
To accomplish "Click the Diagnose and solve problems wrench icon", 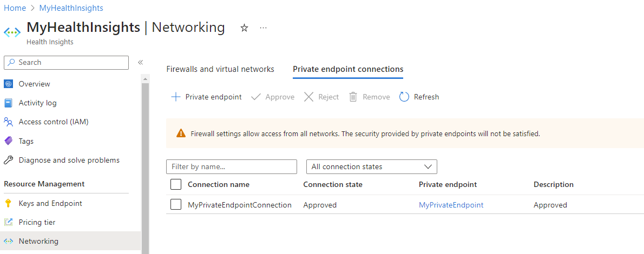I will point(8,160).
